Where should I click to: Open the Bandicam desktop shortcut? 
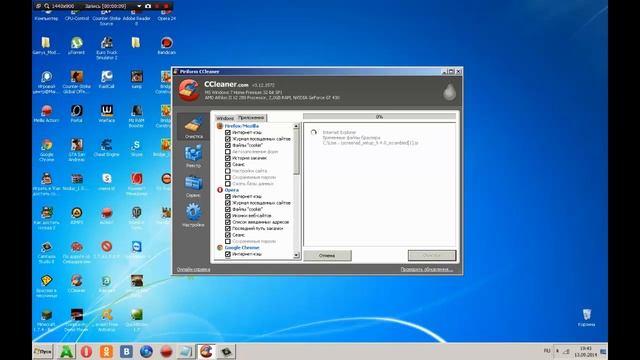click(x=167, y=45)
